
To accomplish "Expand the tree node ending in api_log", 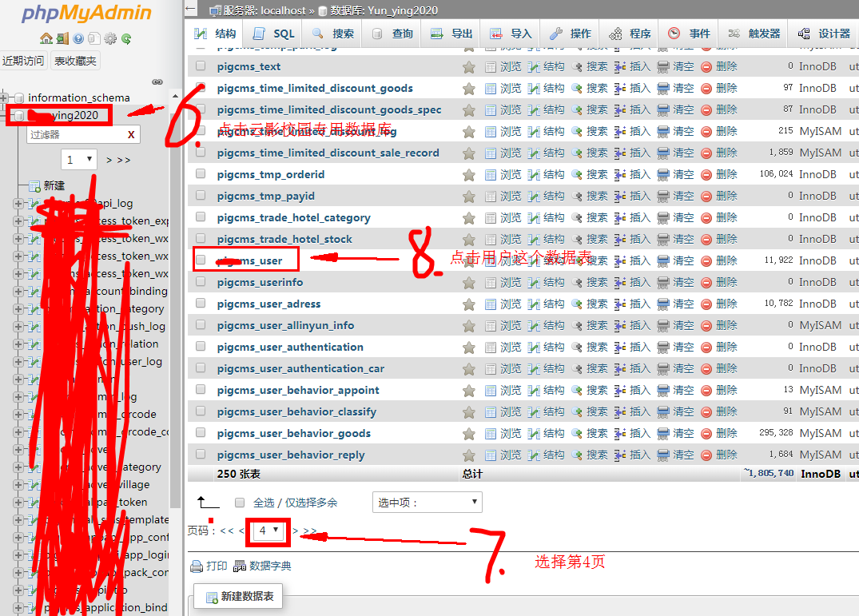I will (18, 203).
